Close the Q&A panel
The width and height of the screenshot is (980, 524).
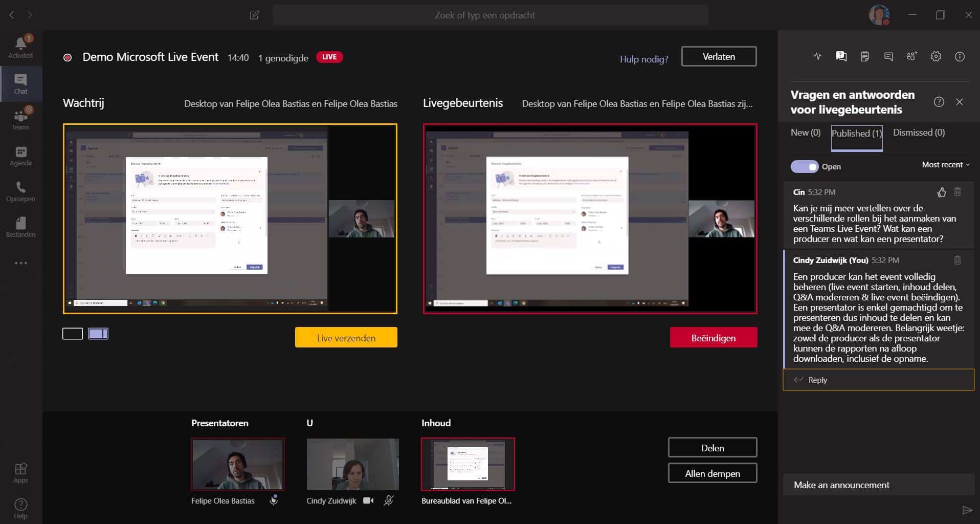[x=960, y=102]
